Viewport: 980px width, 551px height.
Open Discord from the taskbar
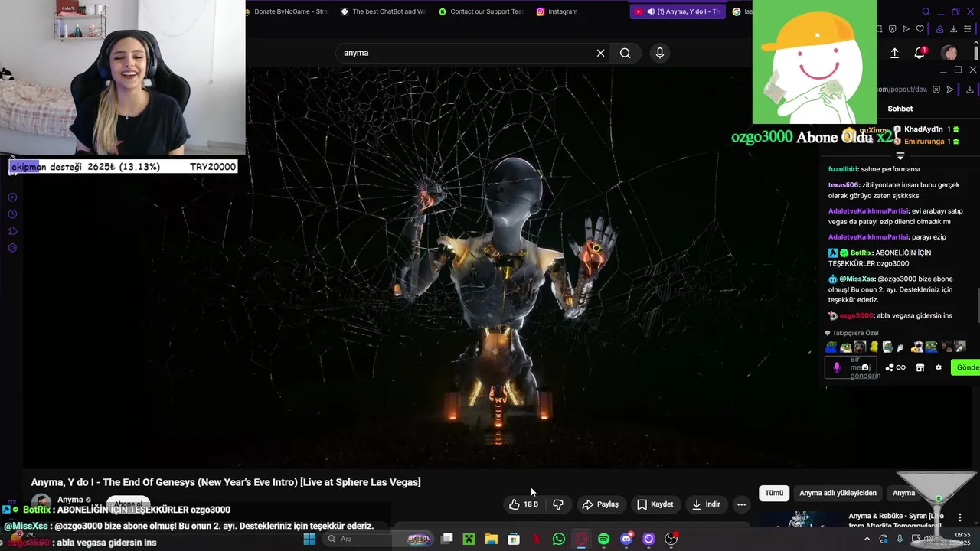tap(626, 539)
